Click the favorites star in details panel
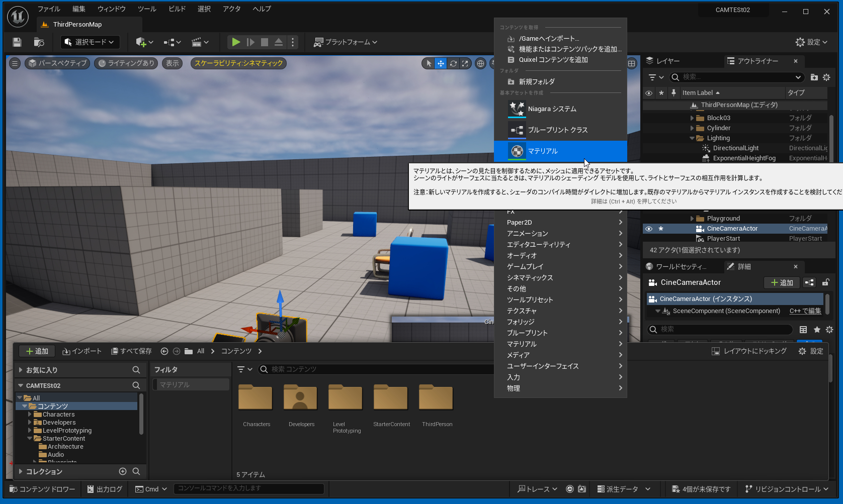843x504 pixels. tap(817, 330)
